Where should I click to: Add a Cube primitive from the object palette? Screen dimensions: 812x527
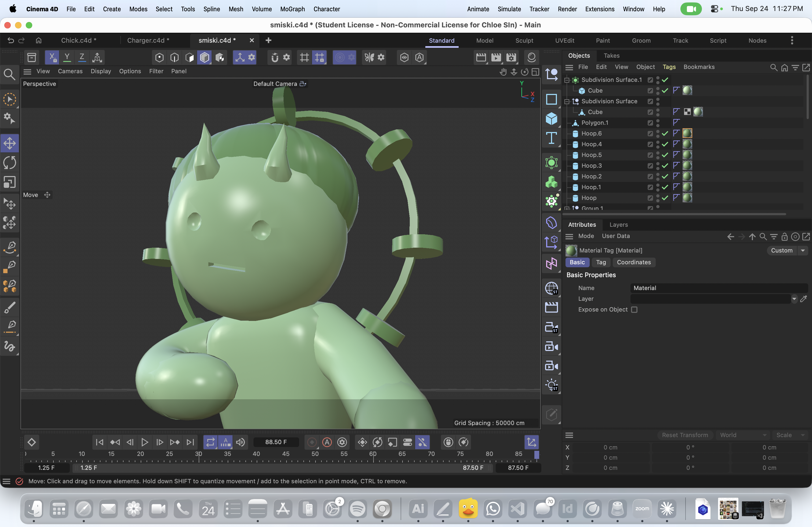pos(551,119)
